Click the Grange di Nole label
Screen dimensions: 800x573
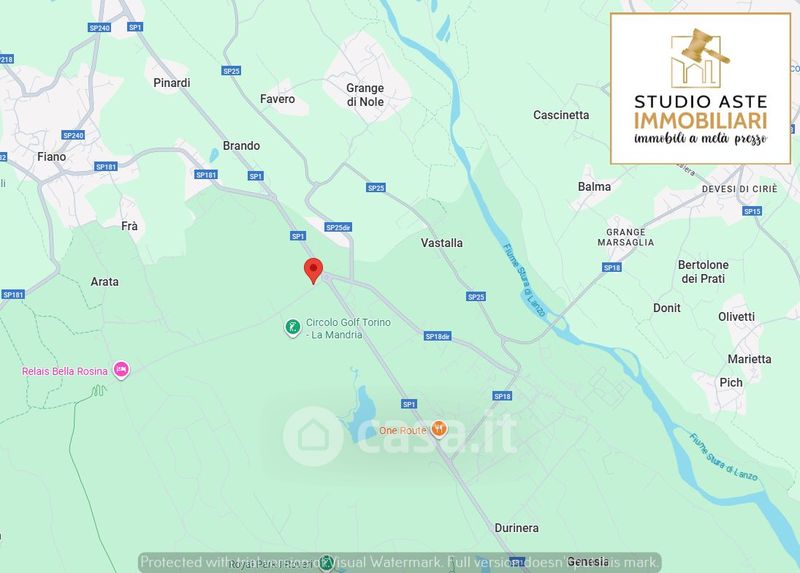(365, 95)
